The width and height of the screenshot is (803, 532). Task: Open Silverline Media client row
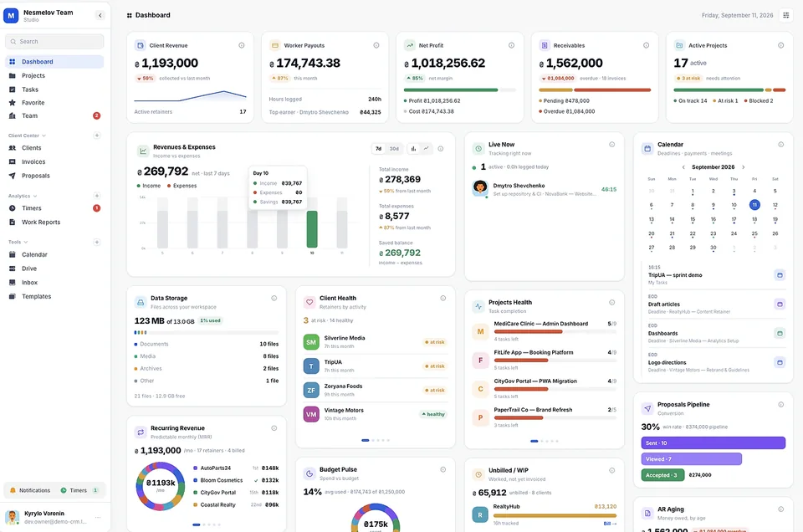click(x=375, y=342)
